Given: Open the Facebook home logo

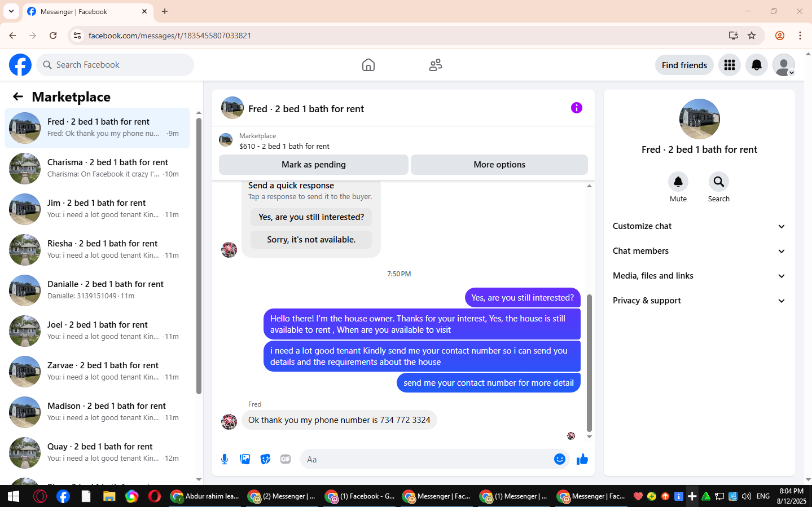Looking at the screenshot, I should 20,65.
